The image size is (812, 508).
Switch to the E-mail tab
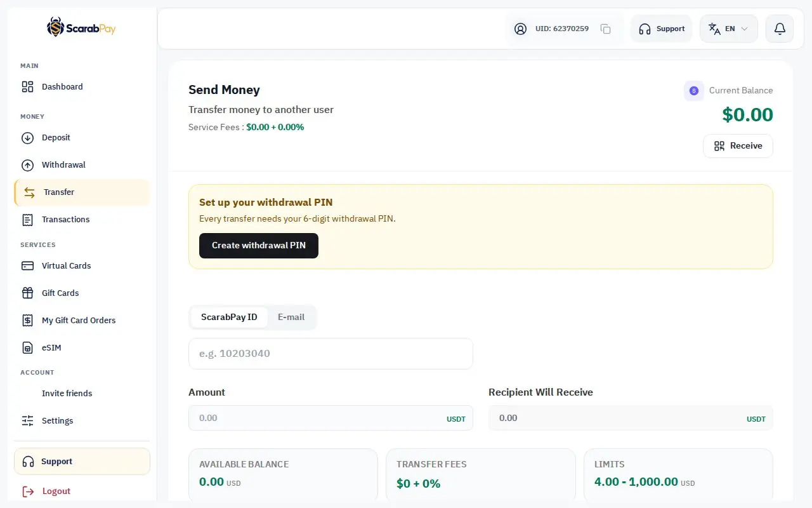[291, 317]
